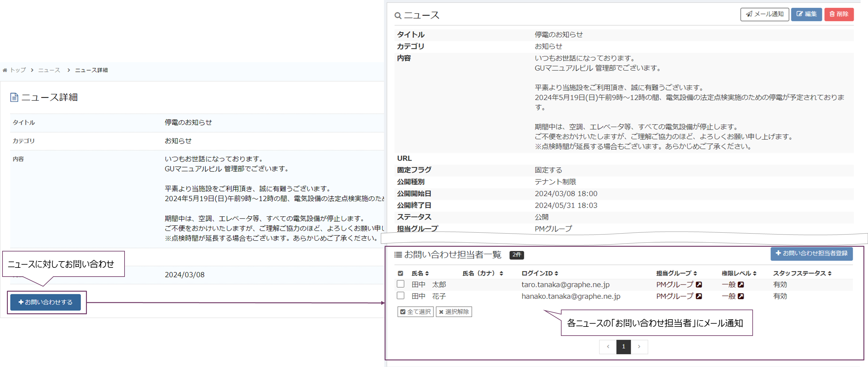Open PM group link icon for 田中 太郎
This screenshot has width=868, height=367.
(699, 285)
